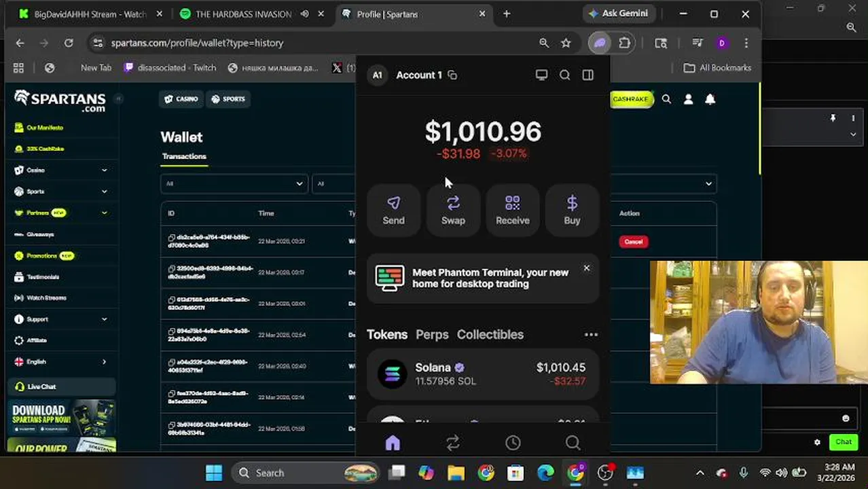Screen dimensions: 868x489
Task: Click the Spartans site search icon
Action: [666, 99]
